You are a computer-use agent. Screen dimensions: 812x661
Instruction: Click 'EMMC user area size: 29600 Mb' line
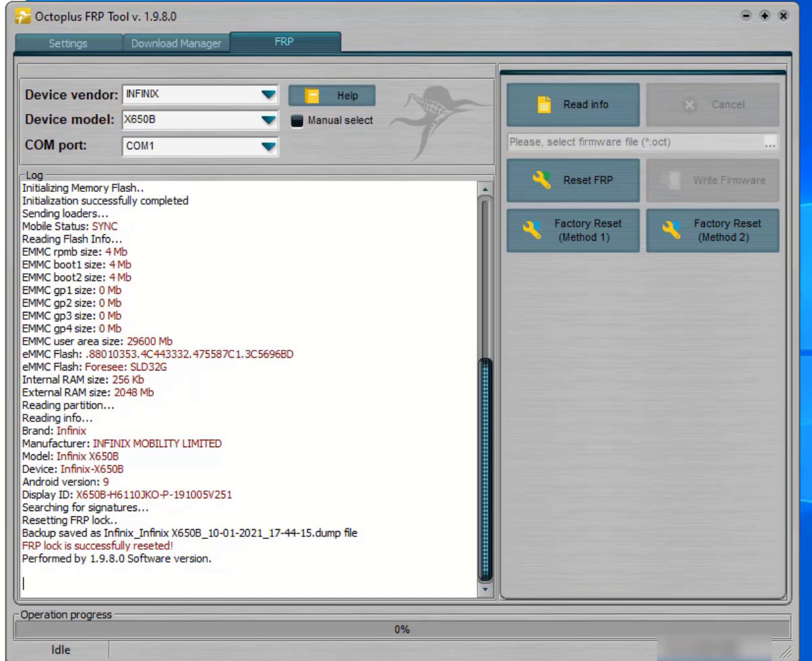click(x=97, y=341)
